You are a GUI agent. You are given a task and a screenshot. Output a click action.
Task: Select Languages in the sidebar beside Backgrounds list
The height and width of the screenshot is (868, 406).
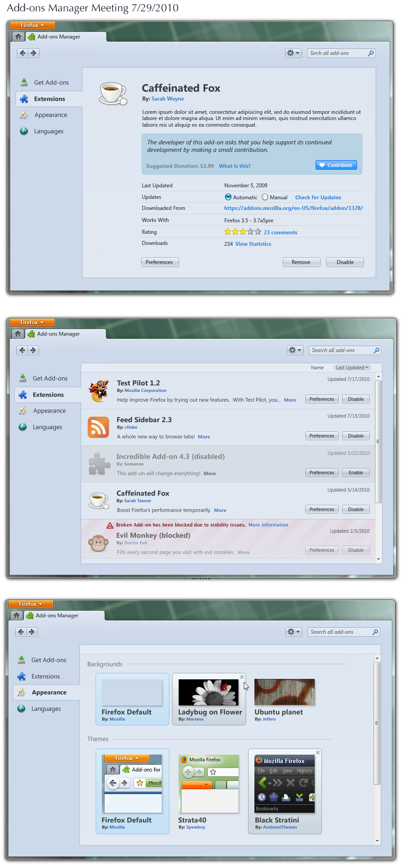pyautogui.click(x=46, y=709)
